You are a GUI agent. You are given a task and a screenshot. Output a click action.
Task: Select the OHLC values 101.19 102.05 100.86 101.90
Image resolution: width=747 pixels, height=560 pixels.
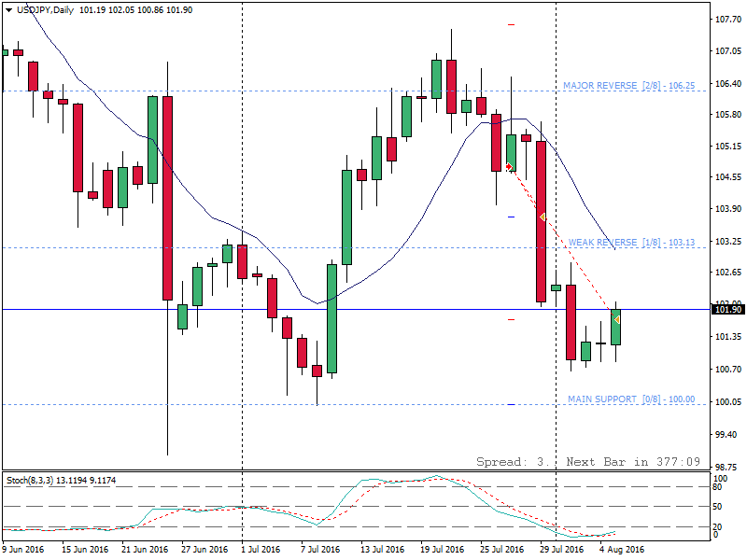(135, 10)
